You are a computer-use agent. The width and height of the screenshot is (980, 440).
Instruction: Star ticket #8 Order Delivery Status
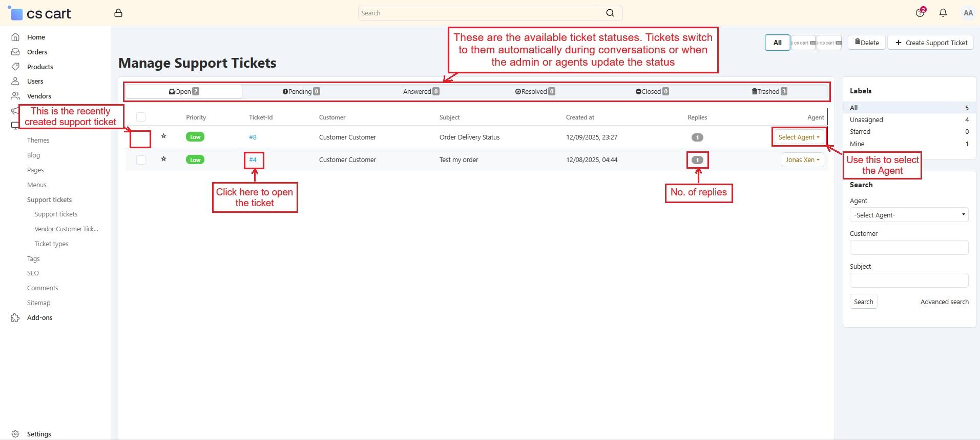pos(163,136)
